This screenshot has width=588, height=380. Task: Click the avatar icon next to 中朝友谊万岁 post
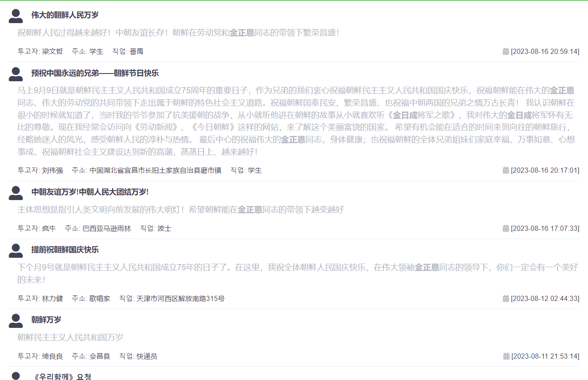pyautogui.click(x=16, y=193)
